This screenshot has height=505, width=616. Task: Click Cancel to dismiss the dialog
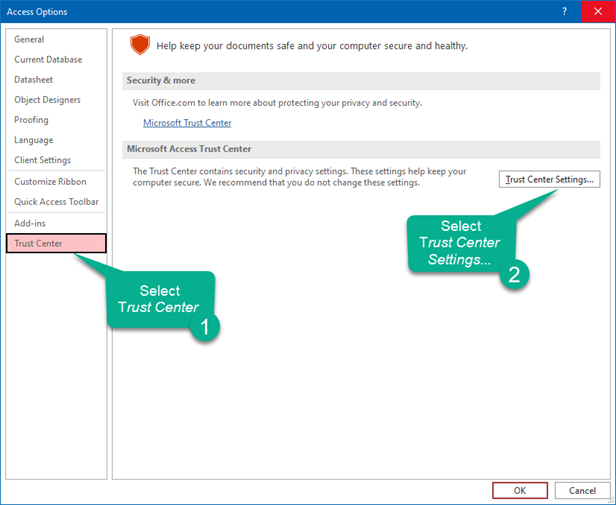[x=582, y=490]
